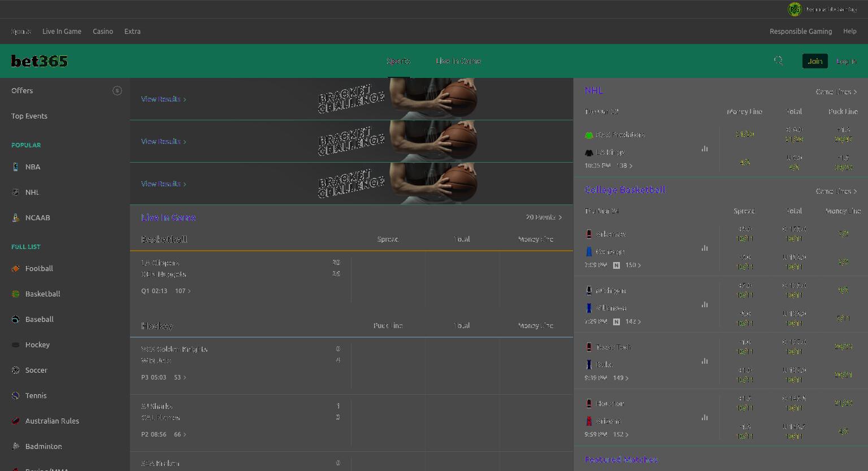Open Live In Game in the top utility bar

pyautogui.click(x=62, y=31)
